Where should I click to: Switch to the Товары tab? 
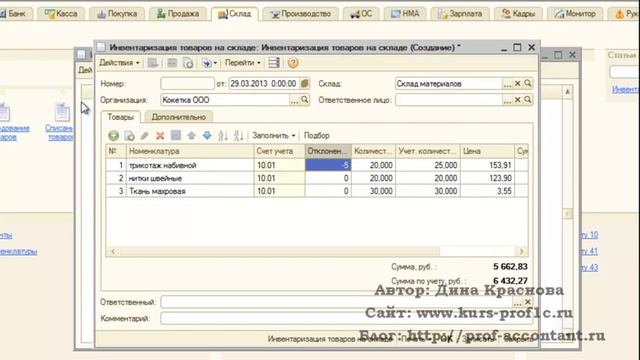pos(120,117)
